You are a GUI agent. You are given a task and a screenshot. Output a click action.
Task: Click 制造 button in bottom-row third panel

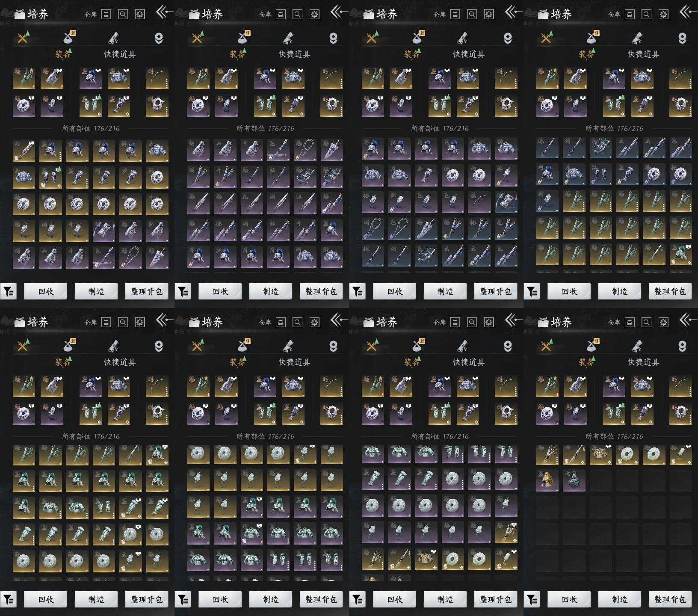(x=445, y=599)
